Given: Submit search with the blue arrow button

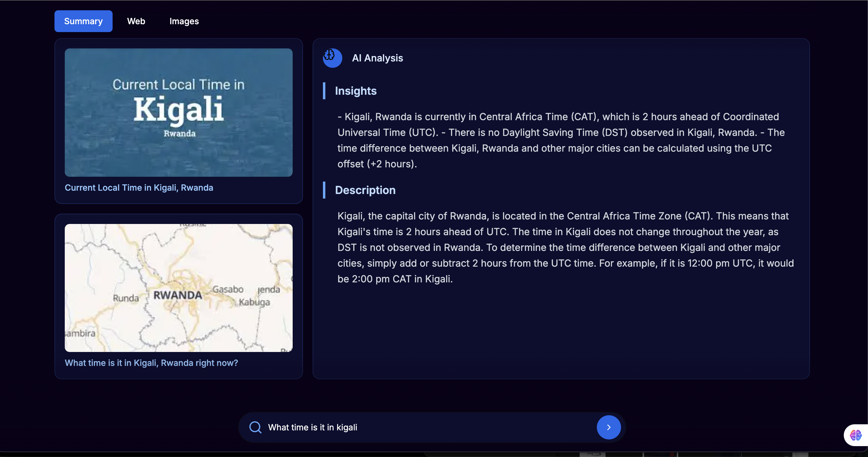Looking at the screenshot, I should point(608,427).
